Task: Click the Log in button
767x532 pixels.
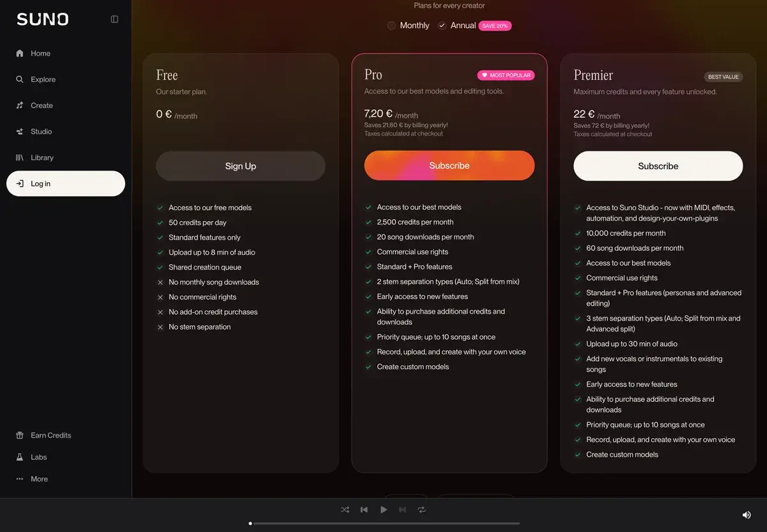Action: click(66, 183)
